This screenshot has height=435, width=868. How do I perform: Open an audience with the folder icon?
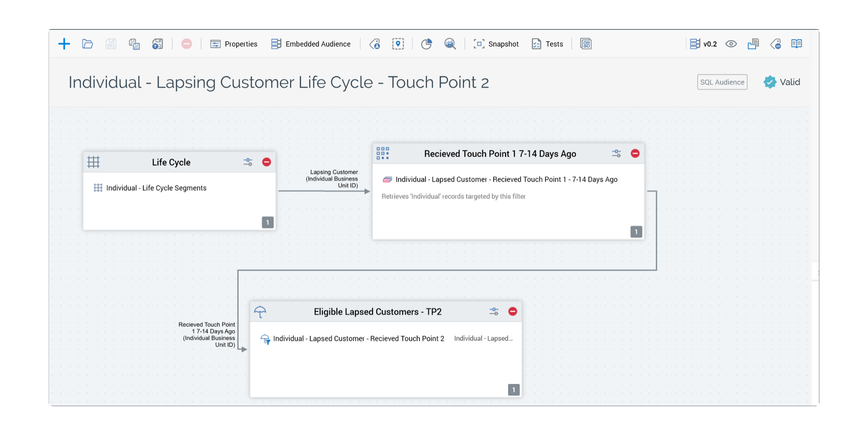tap(87, 44)
